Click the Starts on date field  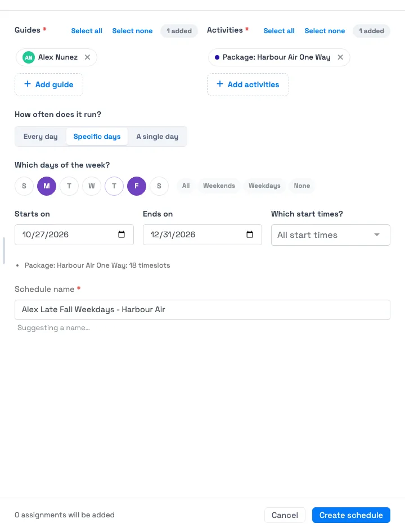click(74, 235)
